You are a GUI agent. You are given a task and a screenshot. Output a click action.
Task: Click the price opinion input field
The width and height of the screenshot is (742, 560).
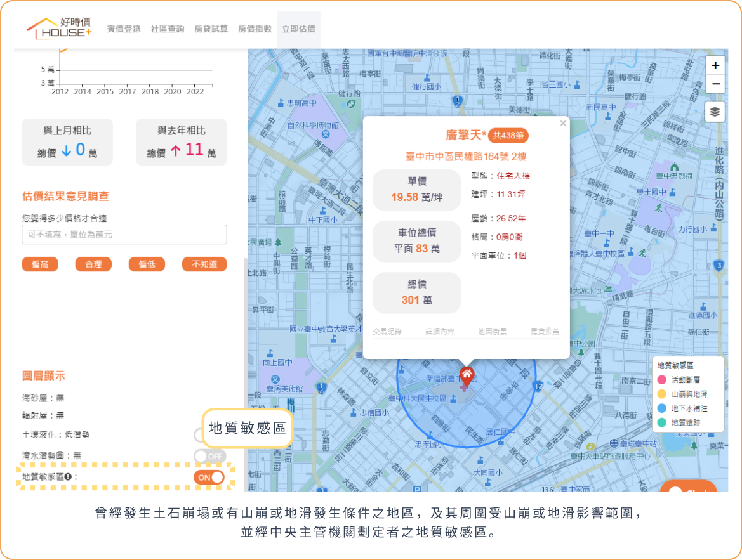124,235
